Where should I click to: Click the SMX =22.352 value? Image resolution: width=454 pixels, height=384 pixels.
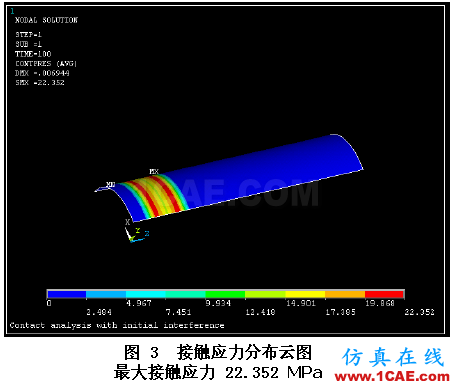[x=40, y=82]
